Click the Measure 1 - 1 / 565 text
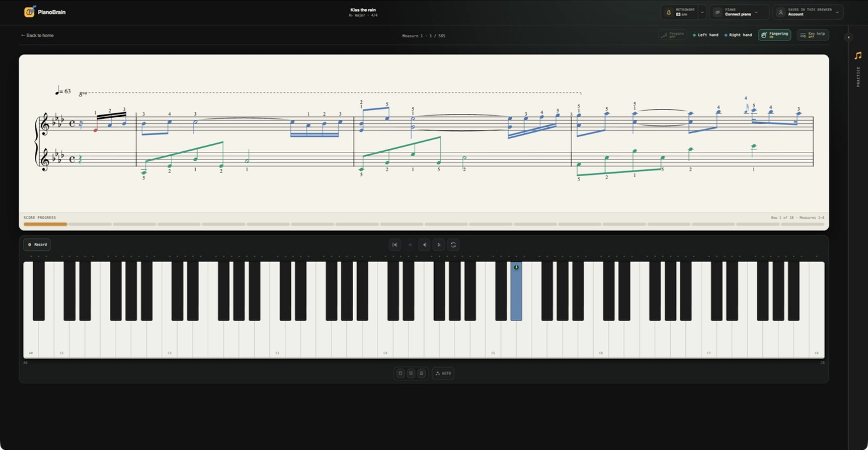 point(423,36)
